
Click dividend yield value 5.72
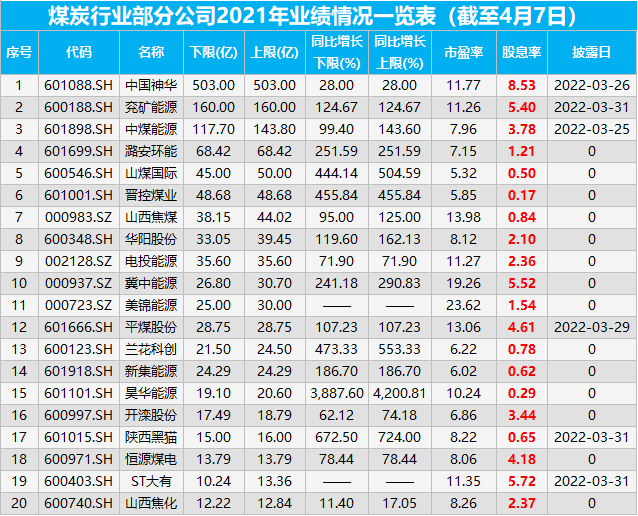tap(522, 481)
